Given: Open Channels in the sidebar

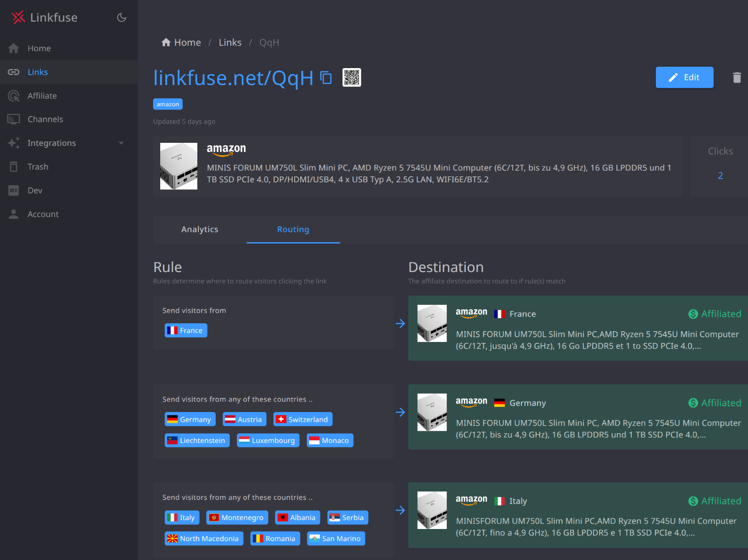Looking at the screenshot, I should coord(45,119).
